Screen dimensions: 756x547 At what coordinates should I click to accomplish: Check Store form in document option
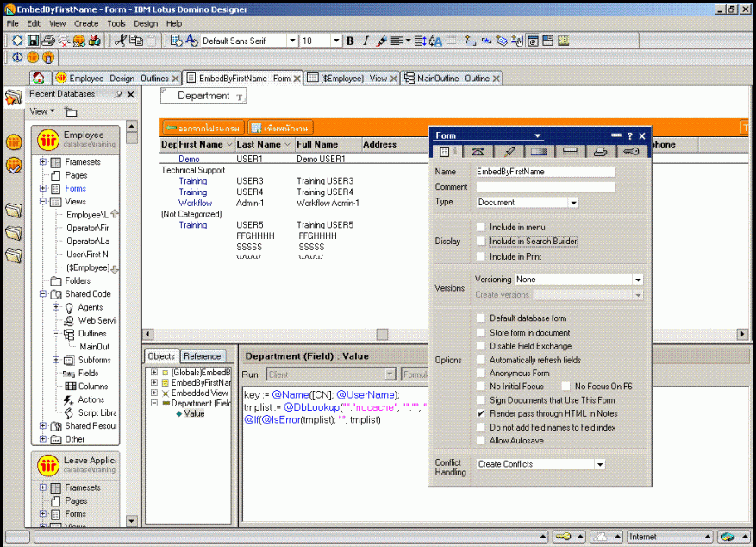coord(481,332)
